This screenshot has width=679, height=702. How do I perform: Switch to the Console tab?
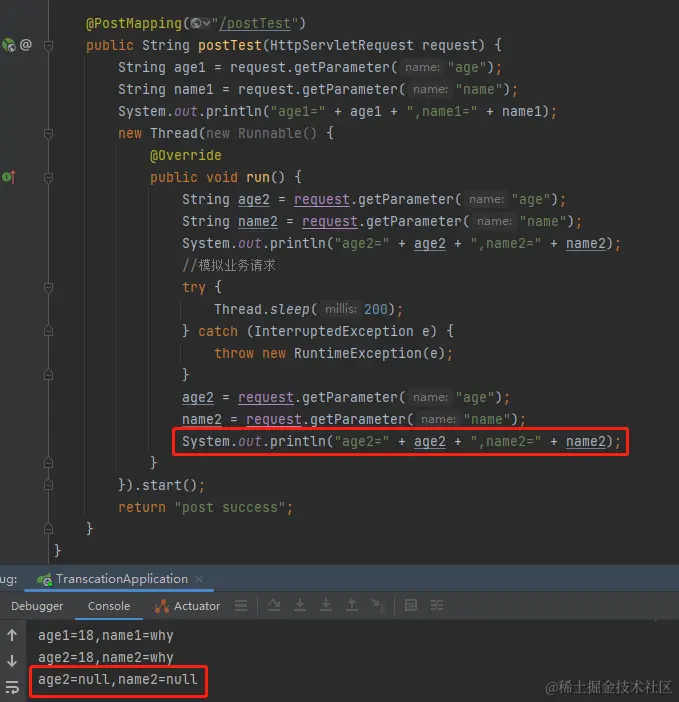(109, 606)
